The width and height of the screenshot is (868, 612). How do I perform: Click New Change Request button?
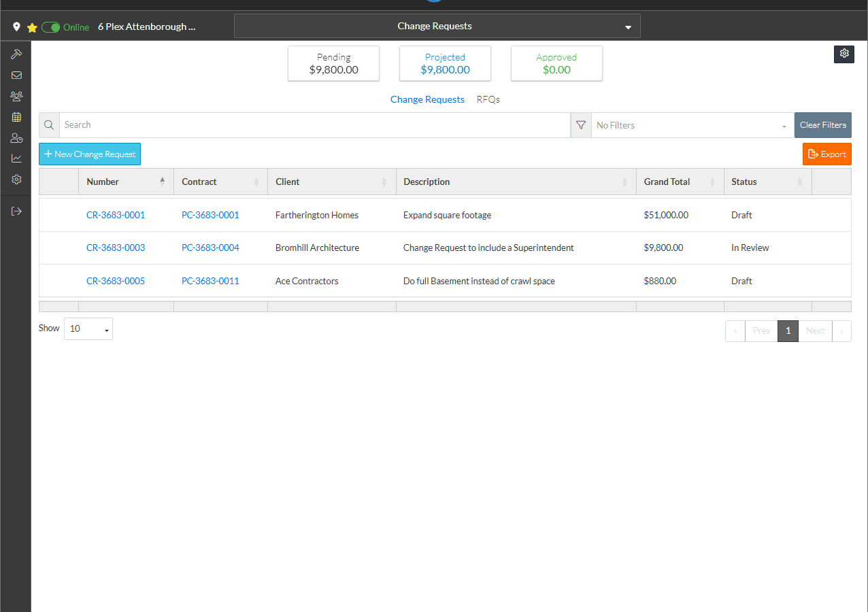click(x=90, y=154)
